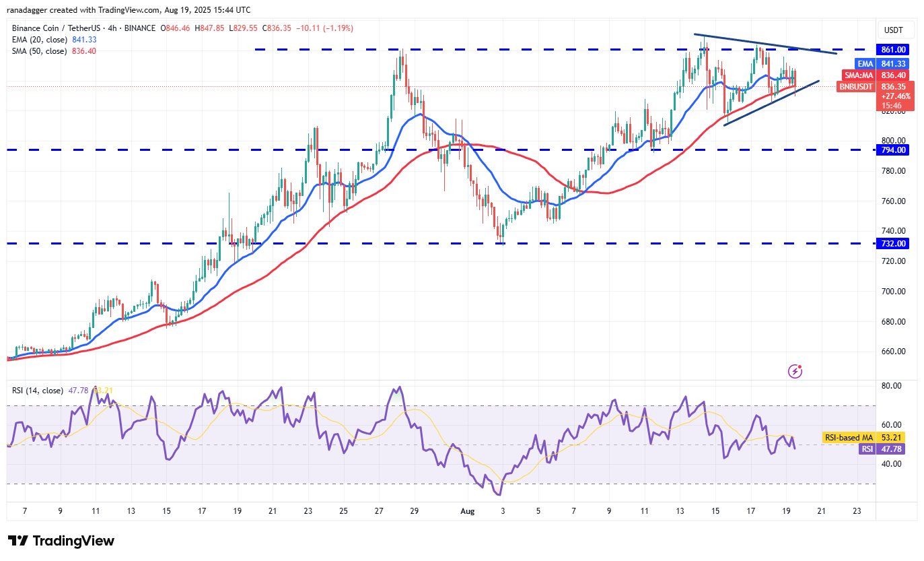Image resolution: width=924 pixels, height=561 pixels.
Task: Click the TradingView logo at bottom left
Action: pos(61,541)
